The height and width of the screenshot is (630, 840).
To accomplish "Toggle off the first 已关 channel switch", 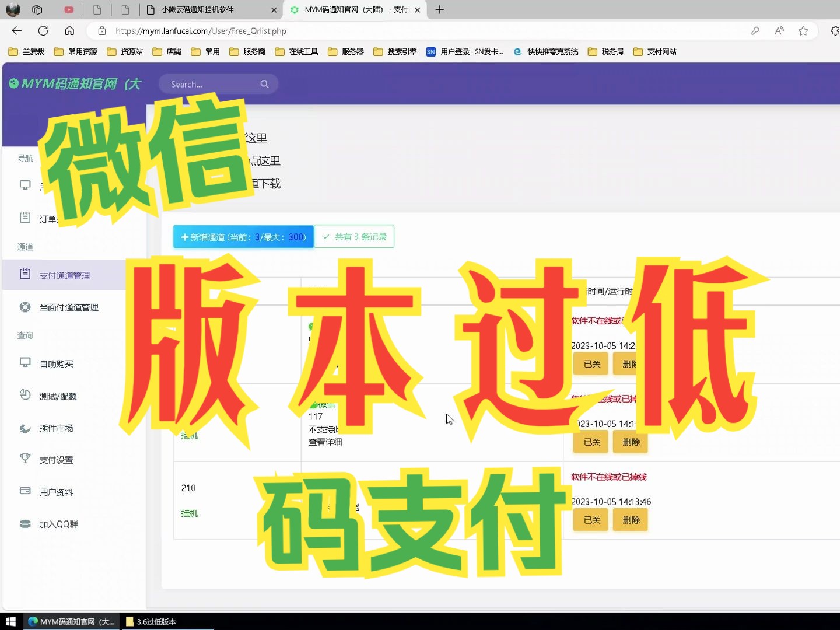I will (590, 363).
